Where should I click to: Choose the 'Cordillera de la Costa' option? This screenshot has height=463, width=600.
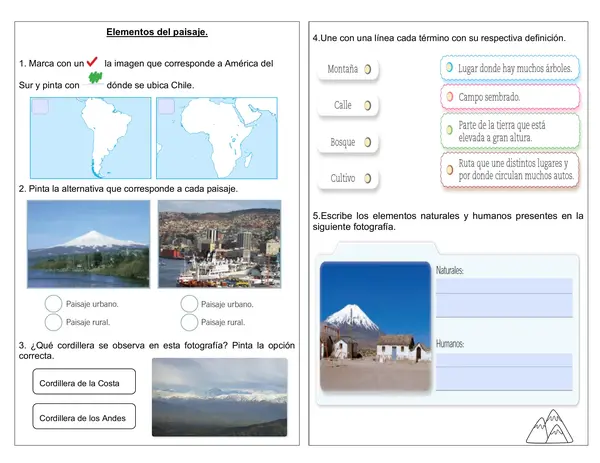coord(84,381)
